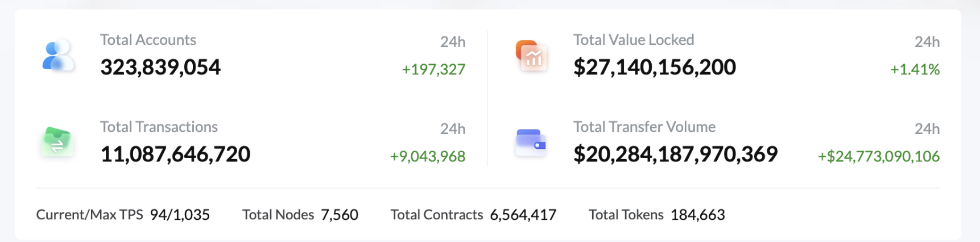Open the Total Transactions label
This screenshot has width=980, height=242.
[x=159, y=127]
